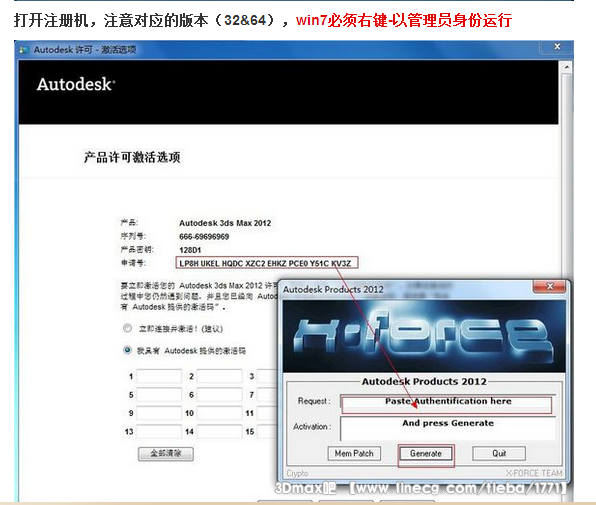Image resolution: width=596 pixels, height=505 pixels.
Task: Click the Autodesk license window title icon
Action: pos(24,50)
